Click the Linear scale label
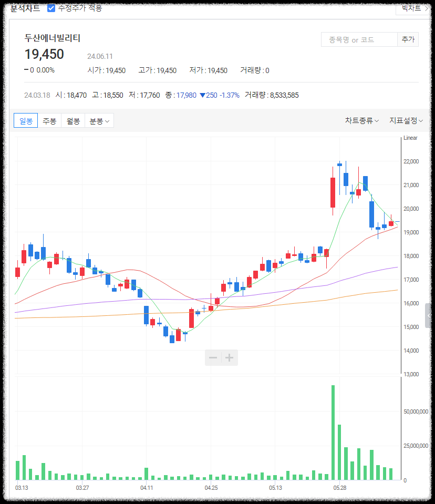Image resolution: width=435 pixels, height=504 pixels. [410, 138]
